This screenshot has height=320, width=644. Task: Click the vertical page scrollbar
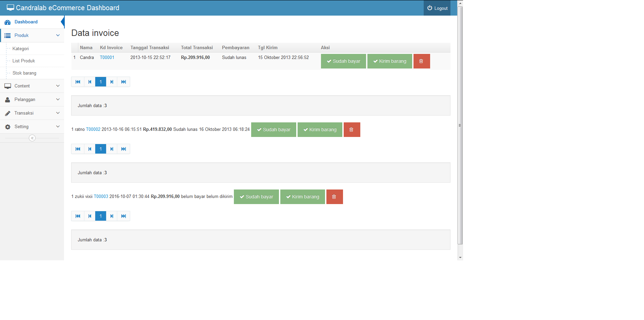[460, 125]
